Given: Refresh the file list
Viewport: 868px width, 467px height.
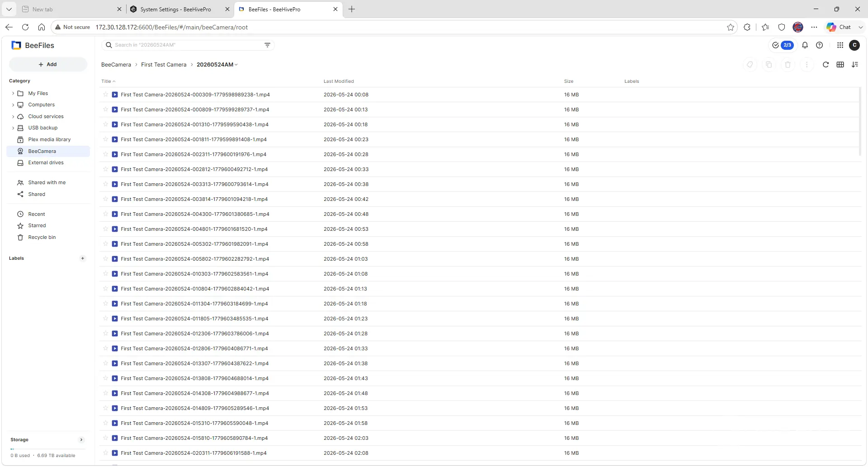Looking at the screenshot, I should (826, 65).
